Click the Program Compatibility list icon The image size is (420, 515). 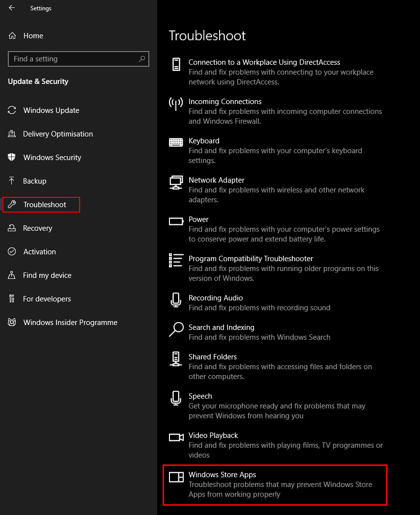pyautogui.click(x=176, y=261)
